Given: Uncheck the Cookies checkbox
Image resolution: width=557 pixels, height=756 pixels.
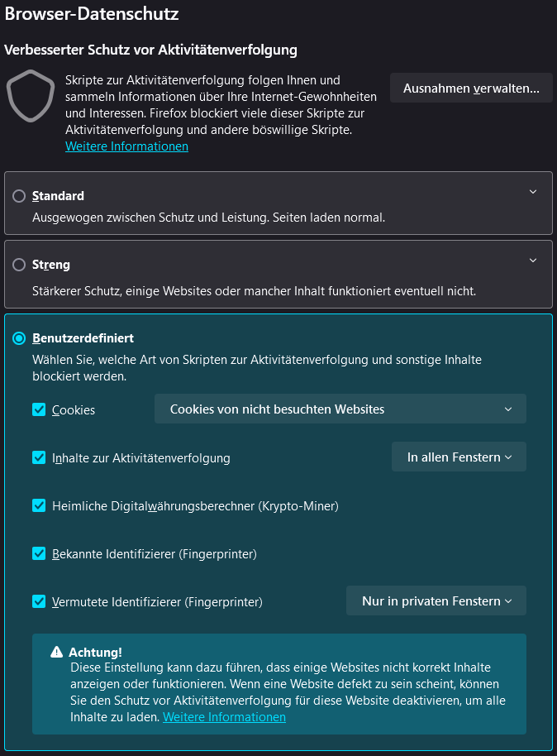Looking at the screenshot, I should 38,409.
